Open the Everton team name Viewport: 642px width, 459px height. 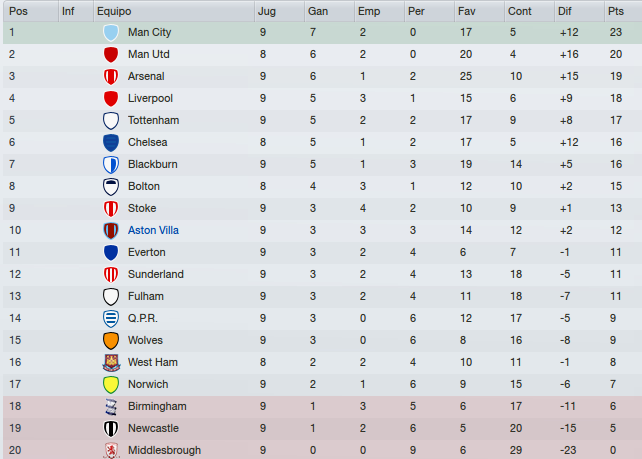(147, 252)
